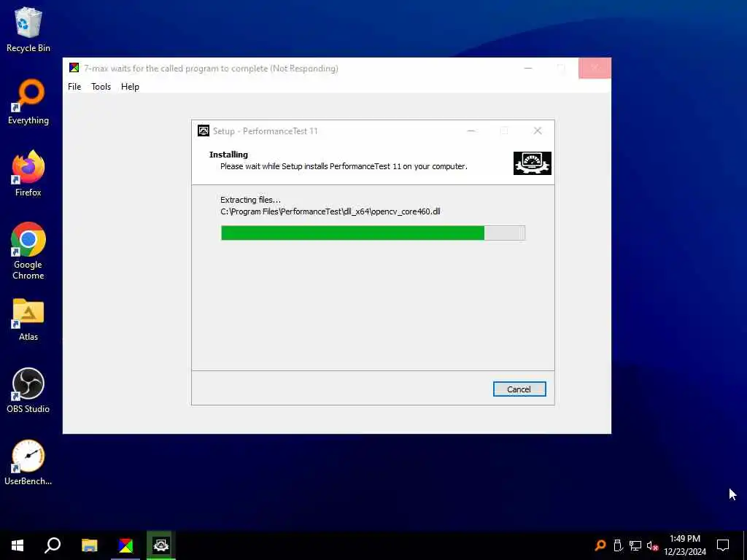Open the Recycle Bin desktop icon
Image resolution: width=747 pixels, height=560 pixels.
tap(28, 29)
